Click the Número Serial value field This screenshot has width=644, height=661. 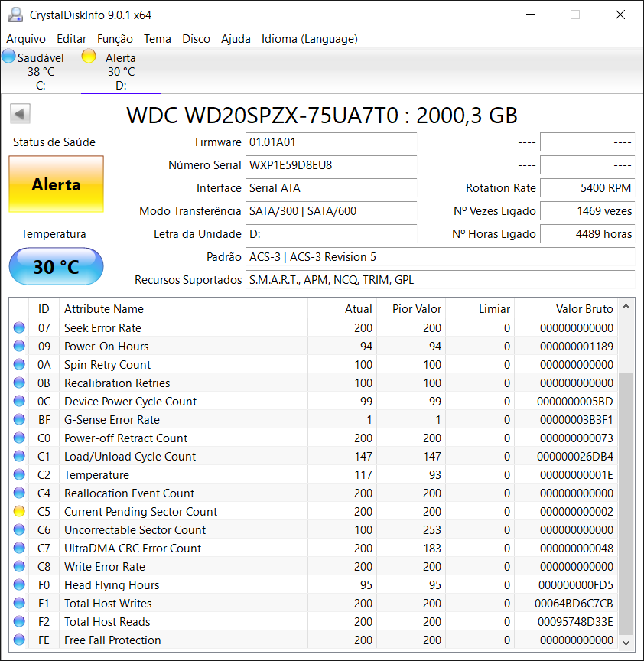[x=331, y=164]
